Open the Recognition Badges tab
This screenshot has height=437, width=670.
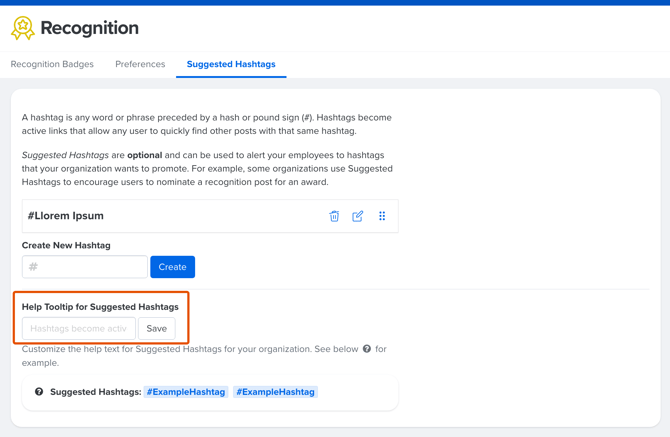coord(52,64)
